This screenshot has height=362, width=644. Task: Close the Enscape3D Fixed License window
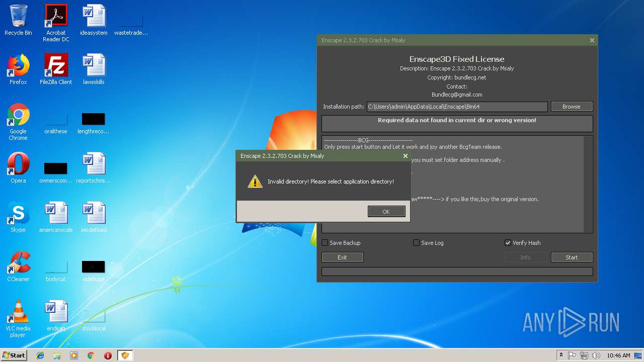[592, 40]
